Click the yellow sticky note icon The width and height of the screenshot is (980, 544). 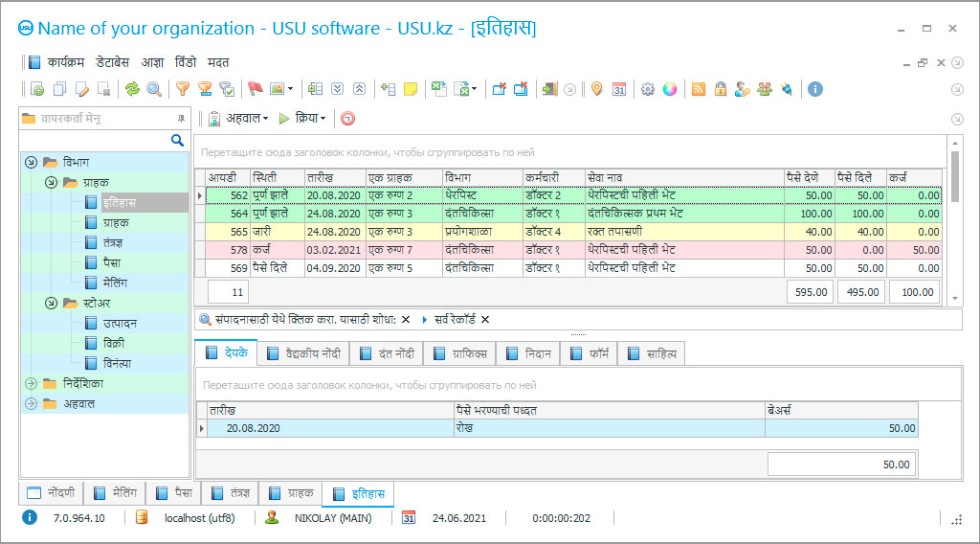coord(411,89)
